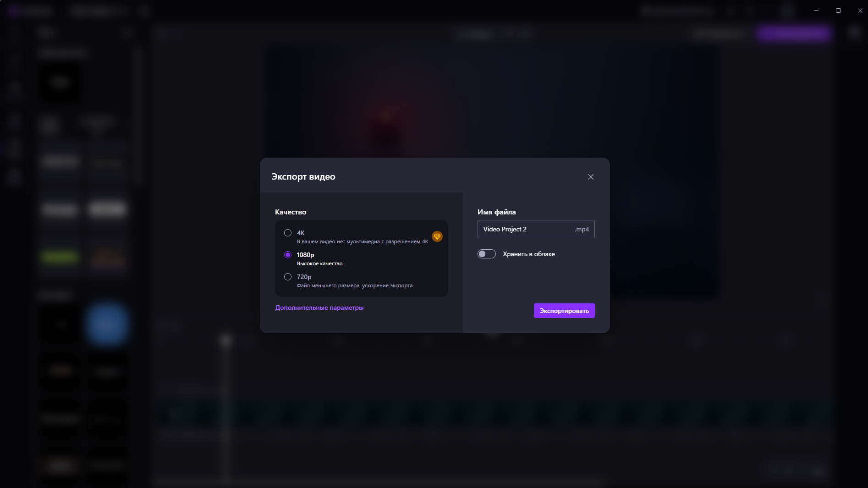Open Дополнительные параметры link
The image size is (868, 488).
pos(319,307)
